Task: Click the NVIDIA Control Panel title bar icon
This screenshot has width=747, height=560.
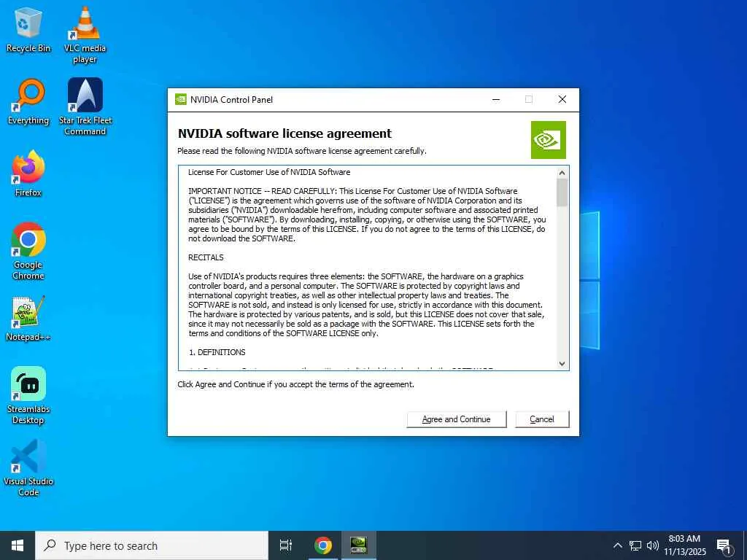Action: (181, 99)
